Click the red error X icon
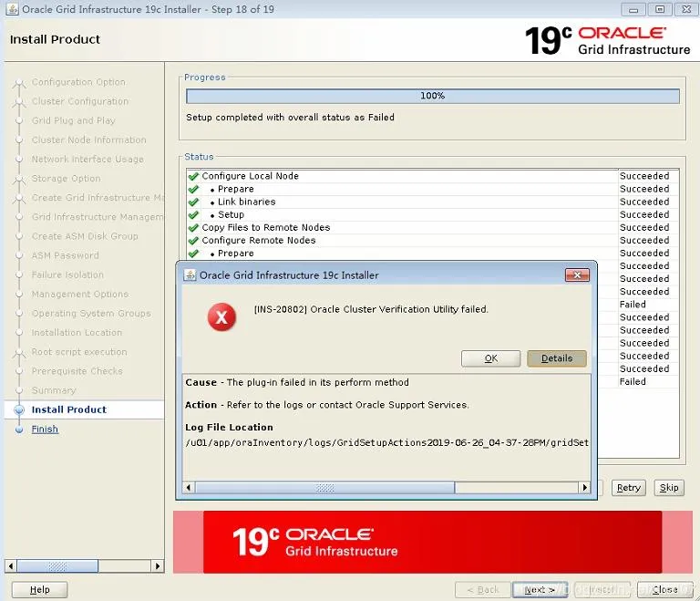Image resolution: width=700 pixels, height=601 pixels. click(221, 317)
